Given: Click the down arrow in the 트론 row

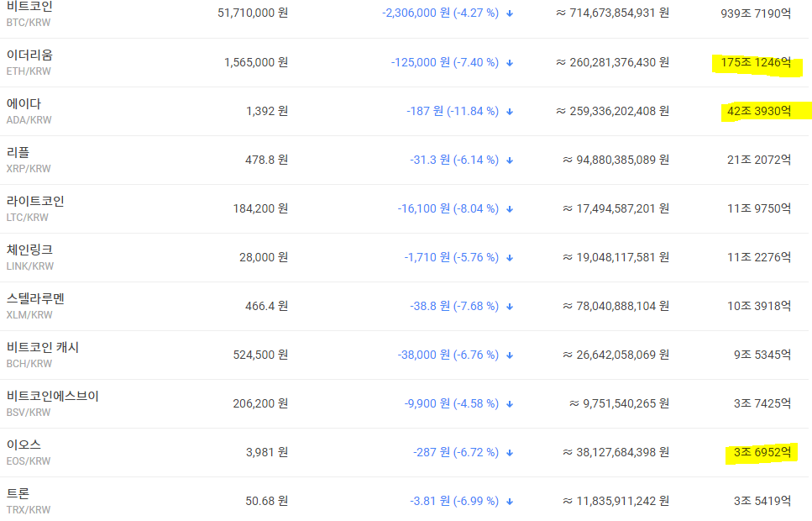Looking at the screenshot, I should coord(510,502).
